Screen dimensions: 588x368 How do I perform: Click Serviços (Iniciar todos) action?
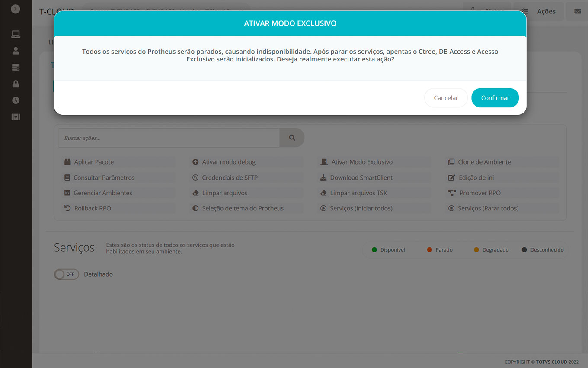click(x=374, y=208)
